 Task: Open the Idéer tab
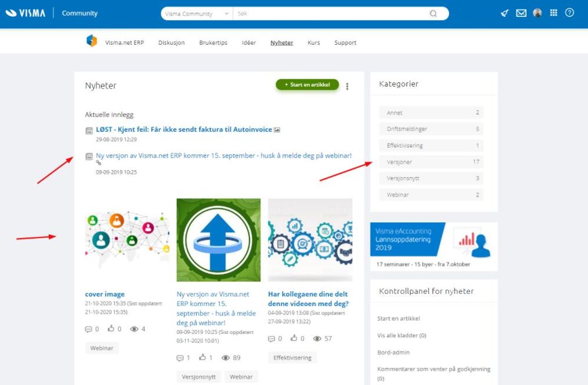coord(249,43)
